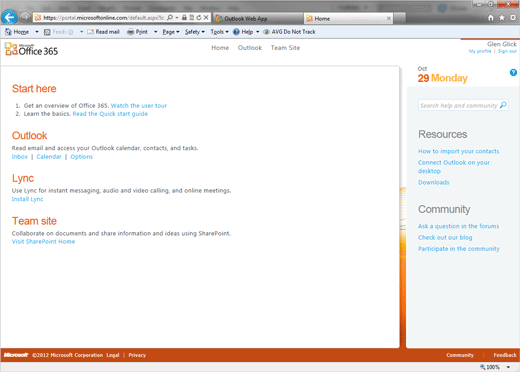Expand the zoom level dropdown arrow
The image size is (520, 372).
(x=508, y=367)
